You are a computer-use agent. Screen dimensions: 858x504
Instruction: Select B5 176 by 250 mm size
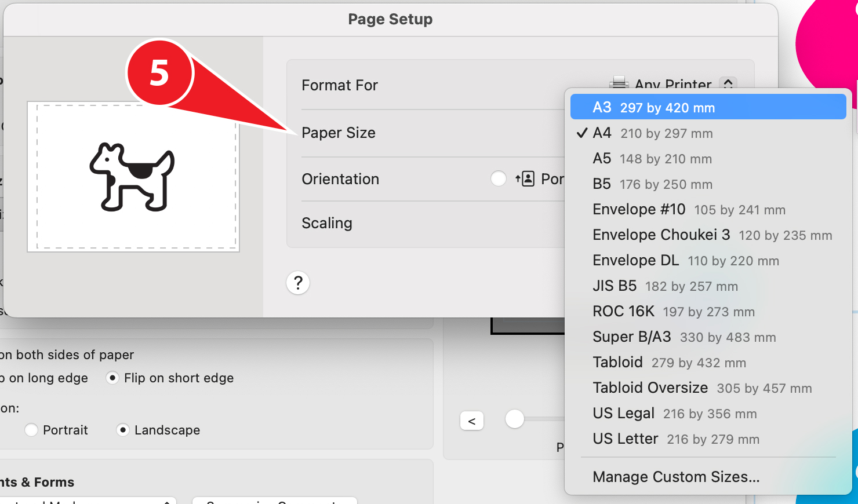point(708,184)
